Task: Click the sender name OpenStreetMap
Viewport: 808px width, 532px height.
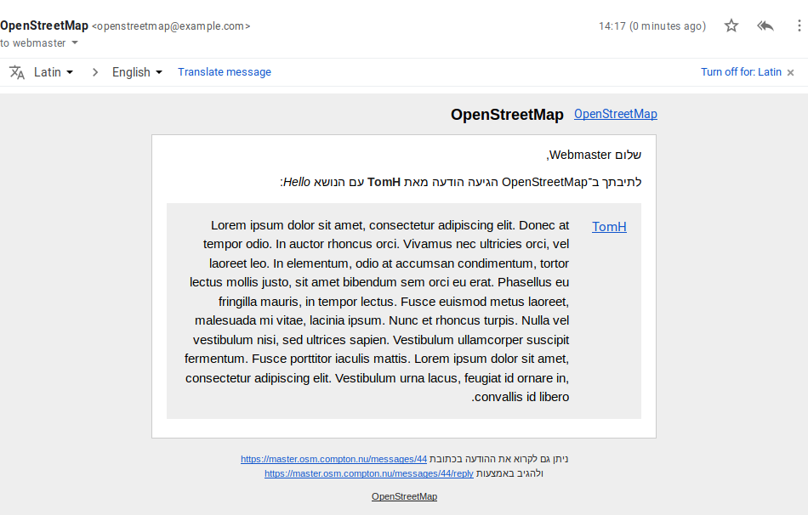Action: pyautogui.click(x=44, y=25)
